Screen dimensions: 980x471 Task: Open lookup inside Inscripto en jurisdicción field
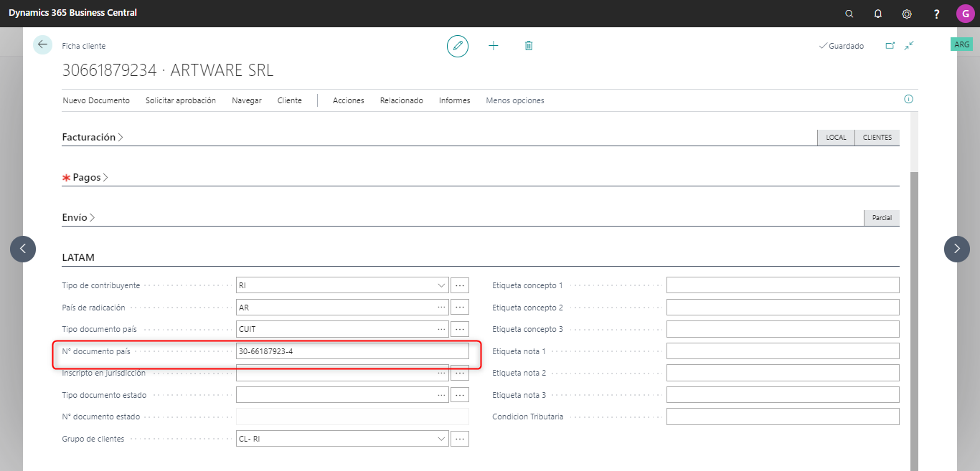[x=441, y=373]
